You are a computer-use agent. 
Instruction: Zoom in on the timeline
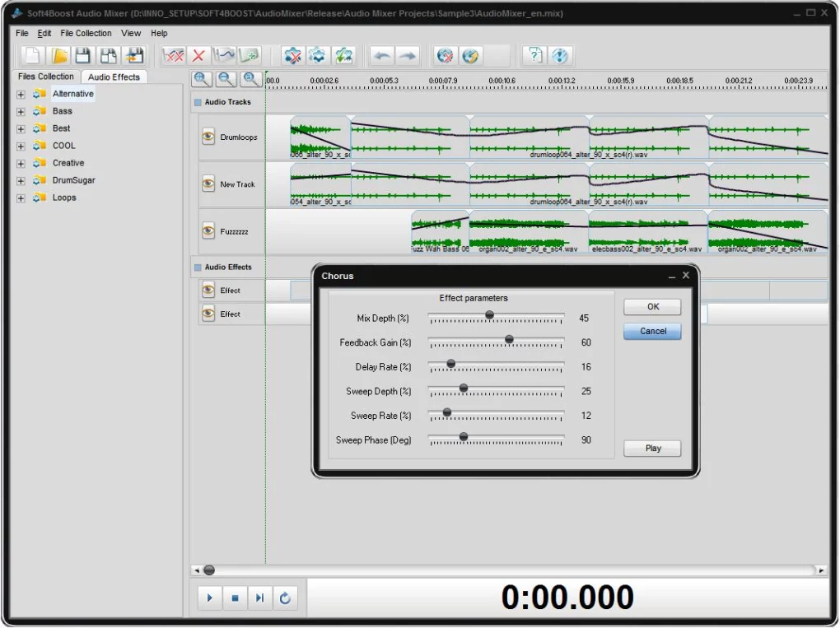(x=201, y=79)
